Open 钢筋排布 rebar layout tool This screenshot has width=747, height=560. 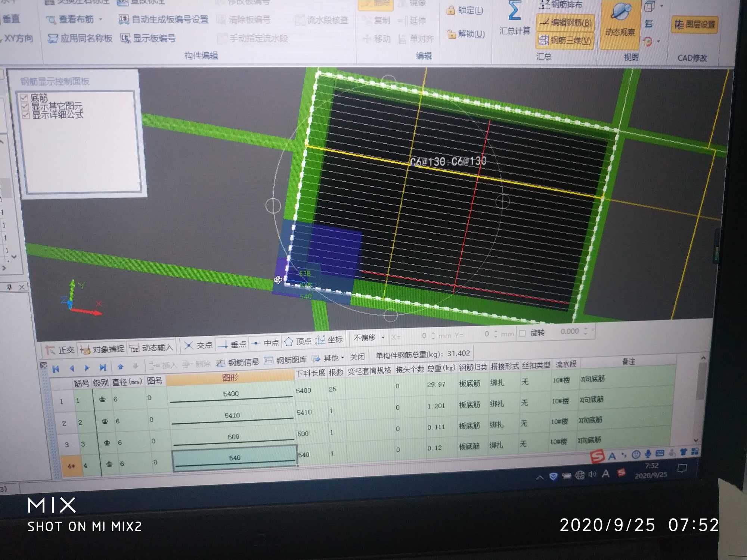click(x=561, y=4)
